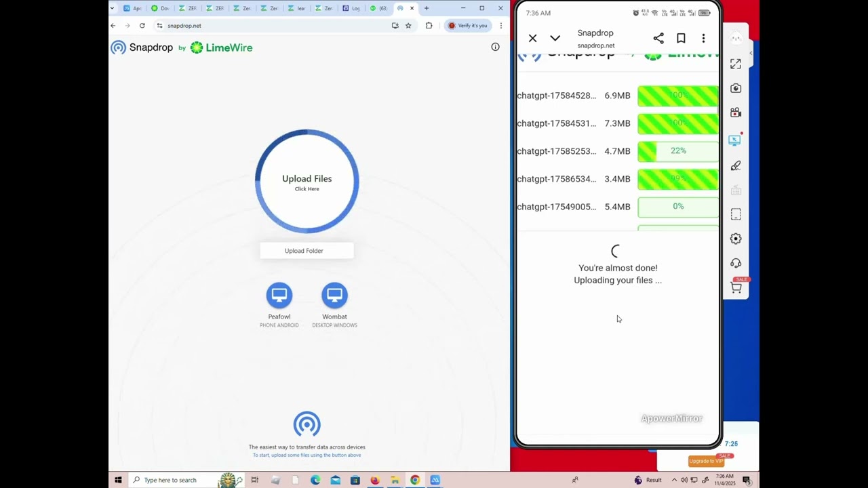This screenshot has width=868, height=488.
Task: Open the Snapdrop info icon
Action: tap(495, 47)
